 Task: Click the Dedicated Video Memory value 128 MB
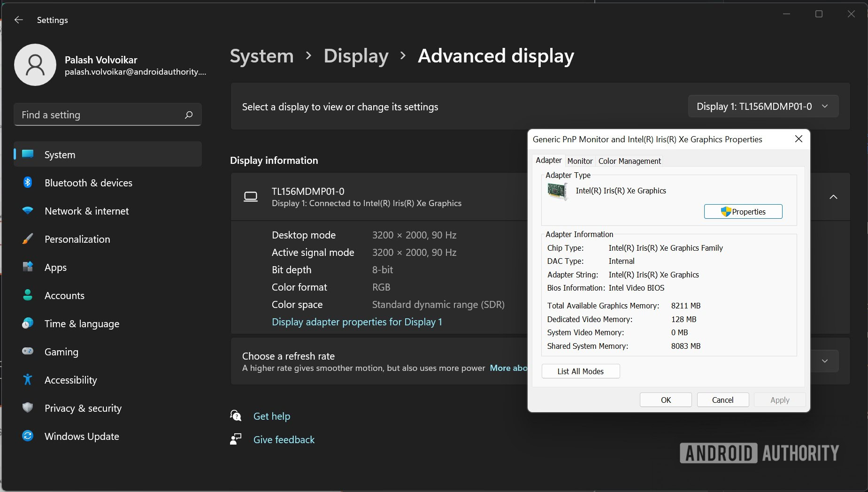[684, 319]
